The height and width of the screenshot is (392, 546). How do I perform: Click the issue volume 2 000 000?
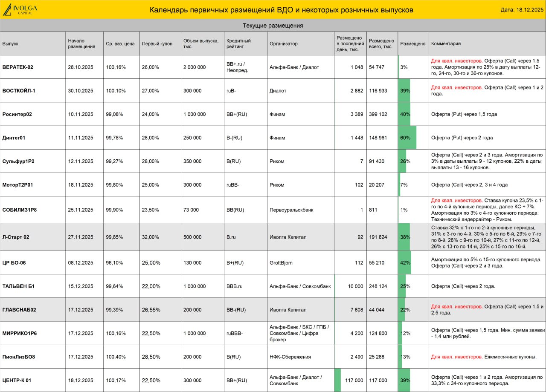pyautogui.click(x=195, y=67)
